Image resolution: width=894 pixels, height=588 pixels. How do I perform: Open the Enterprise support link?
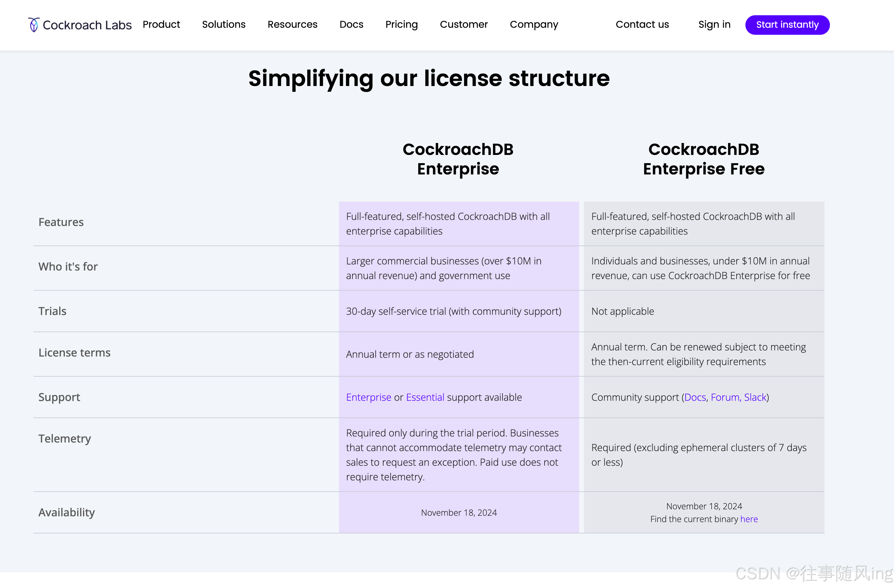(x=369, y=397)
